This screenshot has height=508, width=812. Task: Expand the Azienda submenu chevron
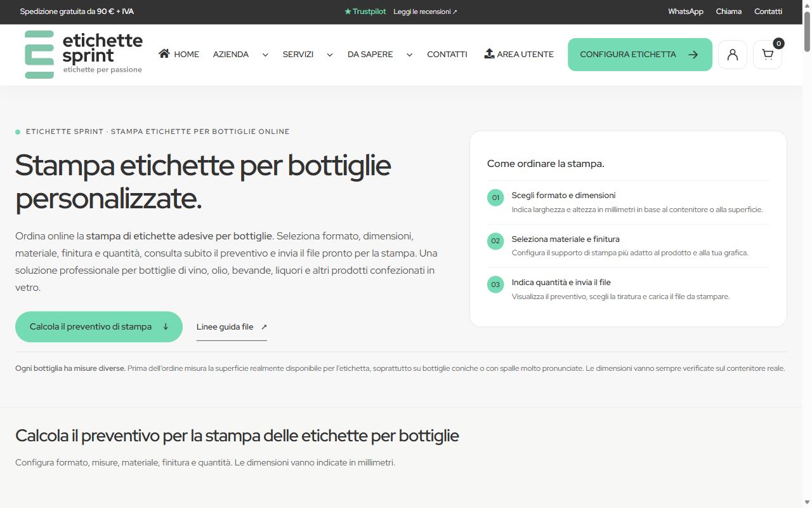click(265, 55)
